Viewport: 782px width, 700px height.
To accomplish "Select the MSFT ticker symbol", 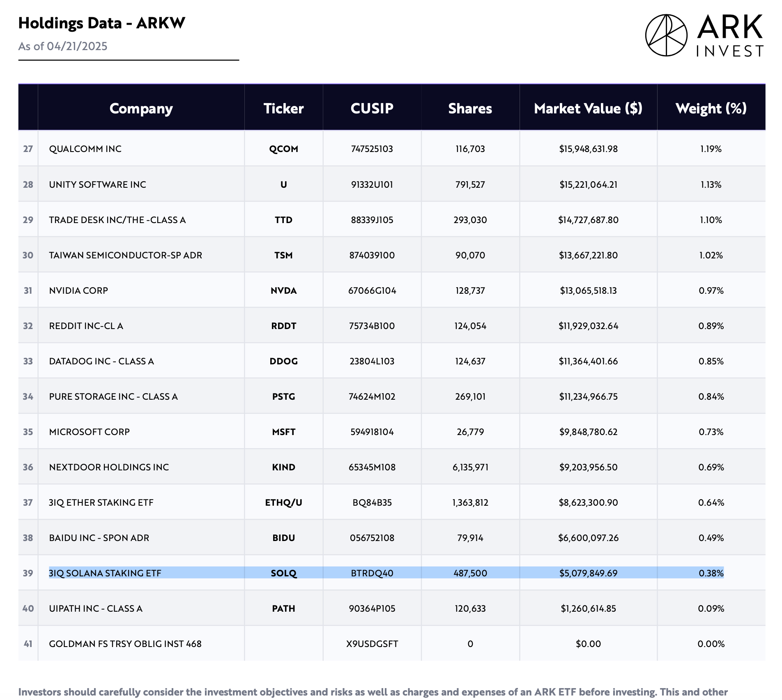I will (x=283, y=432).
